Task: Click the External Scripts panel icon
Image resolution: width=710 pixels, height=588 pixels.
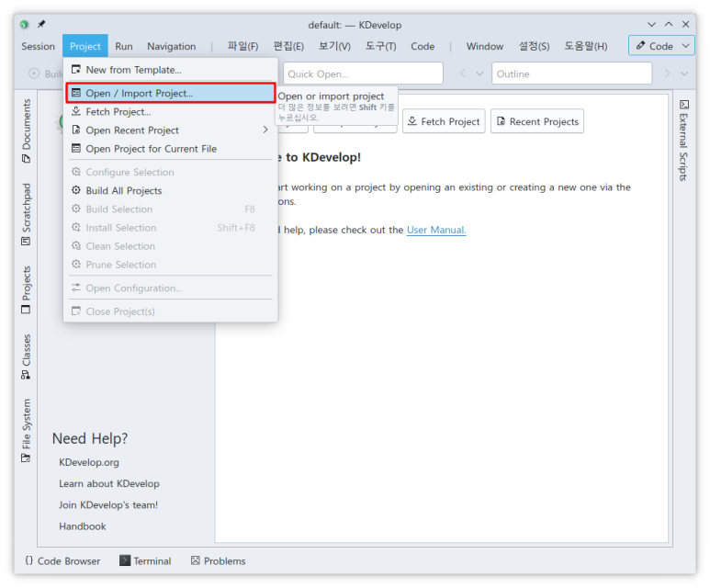Action: pos(683,105)
